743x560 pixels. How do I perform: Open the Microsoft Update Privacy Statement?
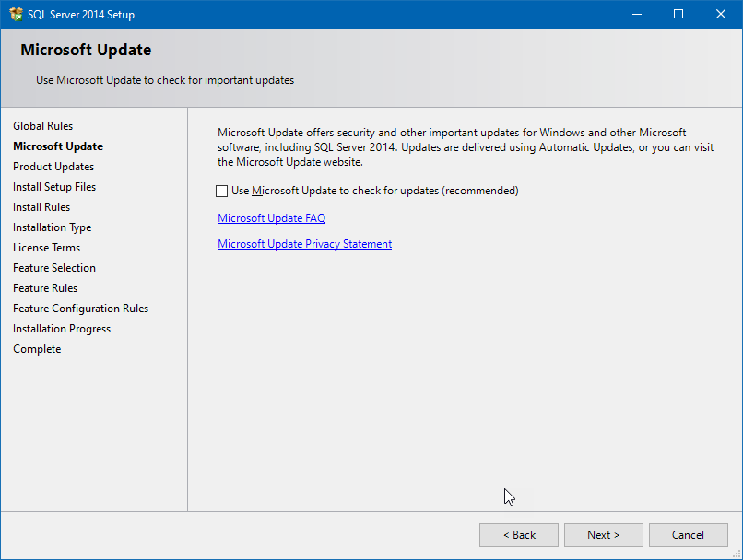(304, 244)
